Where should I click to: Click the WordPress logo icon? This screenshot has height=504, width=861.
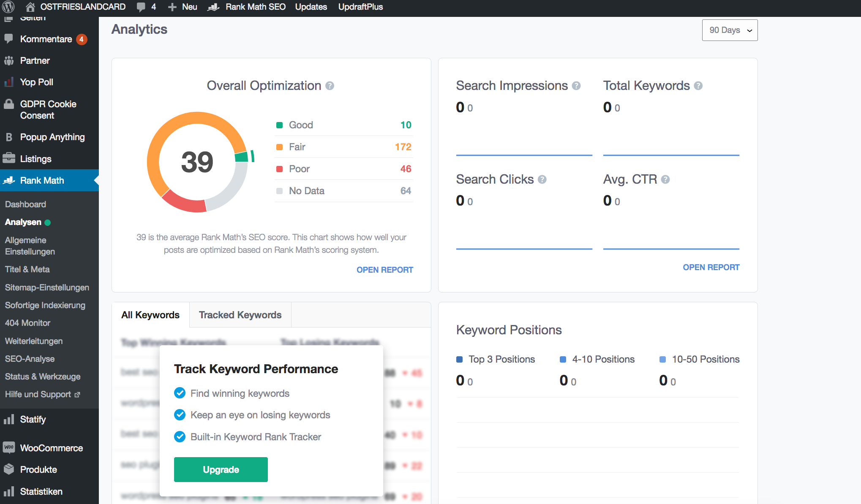click(8, 7)
